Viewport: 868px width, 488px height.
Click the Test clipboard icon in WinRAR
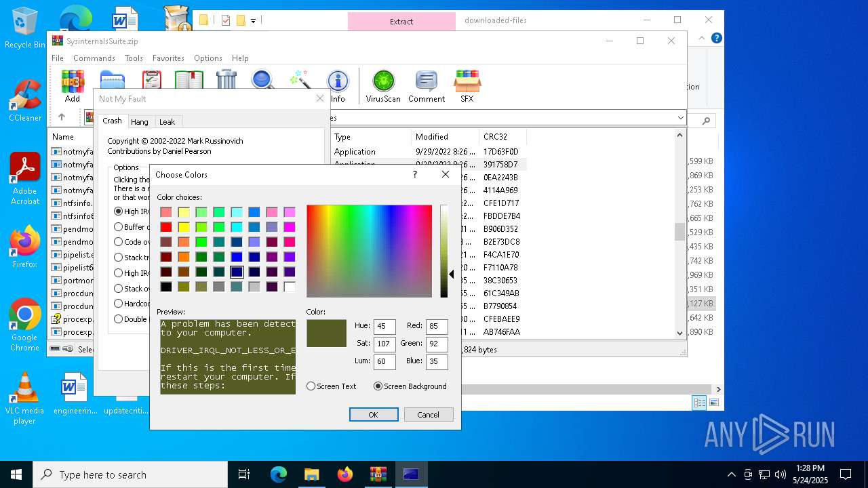point(152,80)
